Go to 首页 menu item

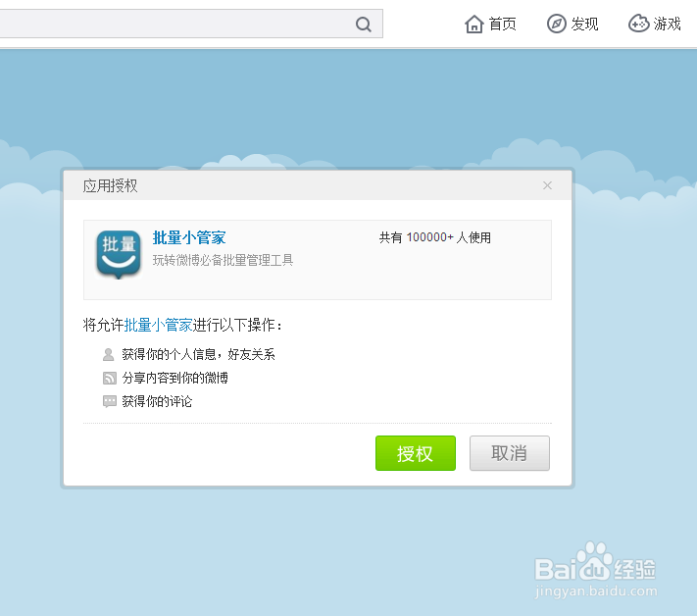point(502,24)
